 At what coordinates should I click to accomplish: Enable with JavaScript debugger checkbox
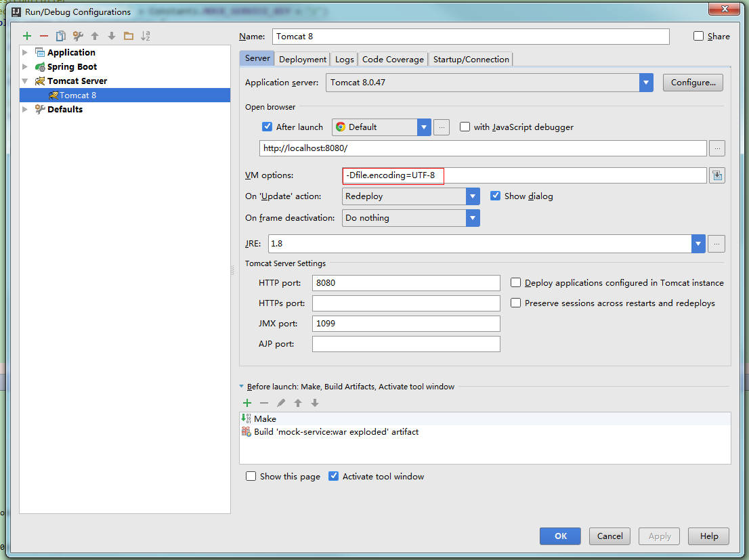(465, 127)
